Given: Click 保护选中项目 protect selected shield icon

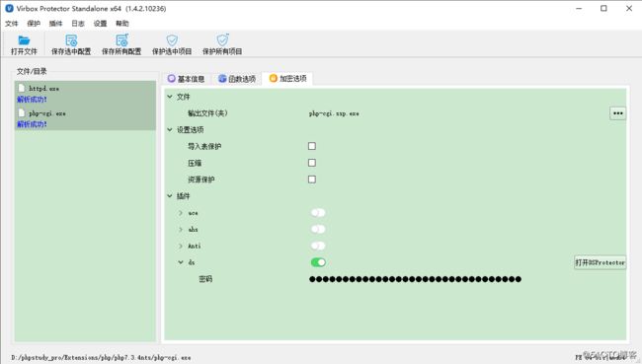Looking at the screenshot, I should tap(172, 40).
